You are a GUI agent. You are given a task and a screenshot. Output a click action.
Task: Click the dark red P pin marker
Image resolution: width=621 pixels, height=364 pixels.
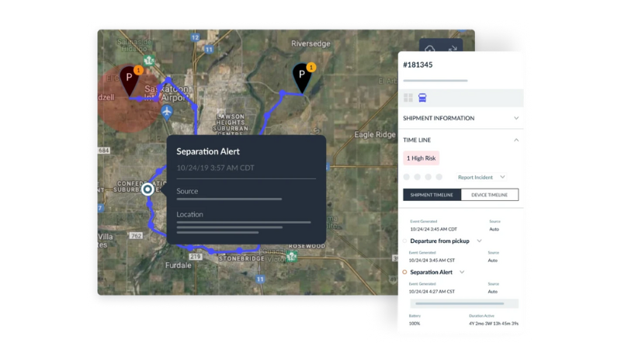click(x=130, y=80)
